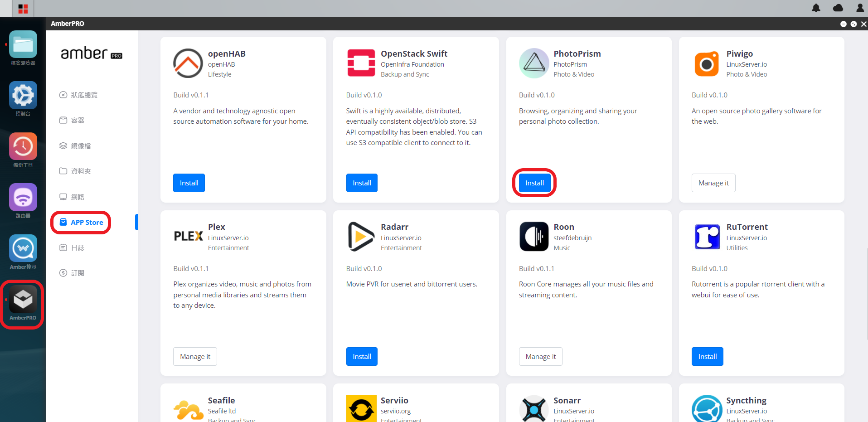868x422 pixels.
Task: Click the RuTorrent app logo
Action: click(x=707, y=237)
